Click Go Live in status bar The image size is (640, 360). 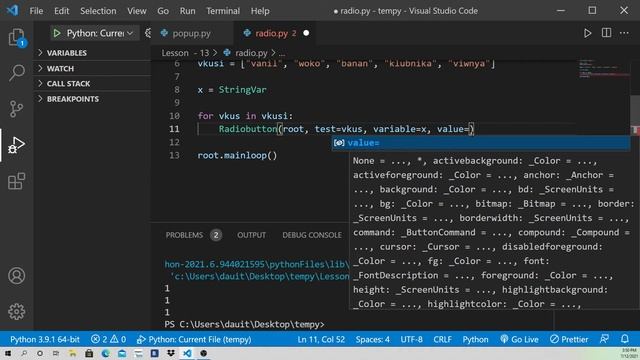(520, 339)
